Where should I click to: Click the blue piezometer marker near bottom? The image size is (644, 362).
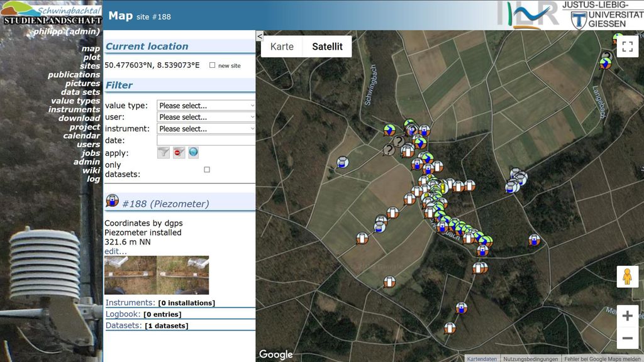point(461,308)
